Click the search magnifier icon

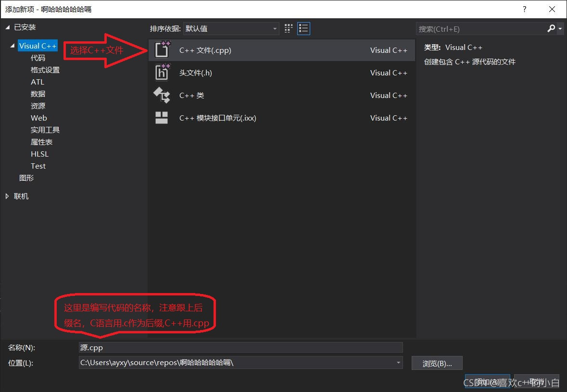tap(551, 28)
